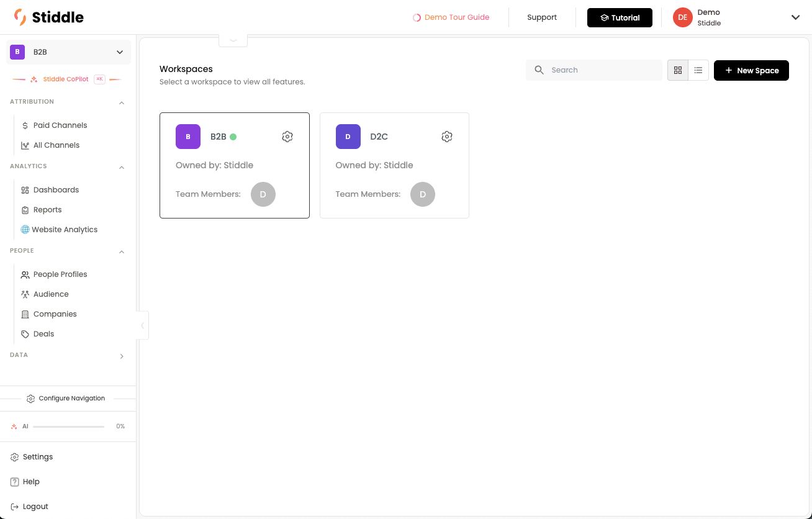The width and height of the screenshot is (812, 519).
Task: Click the Reports clipboard icon
Action: [x=25, y=210]
